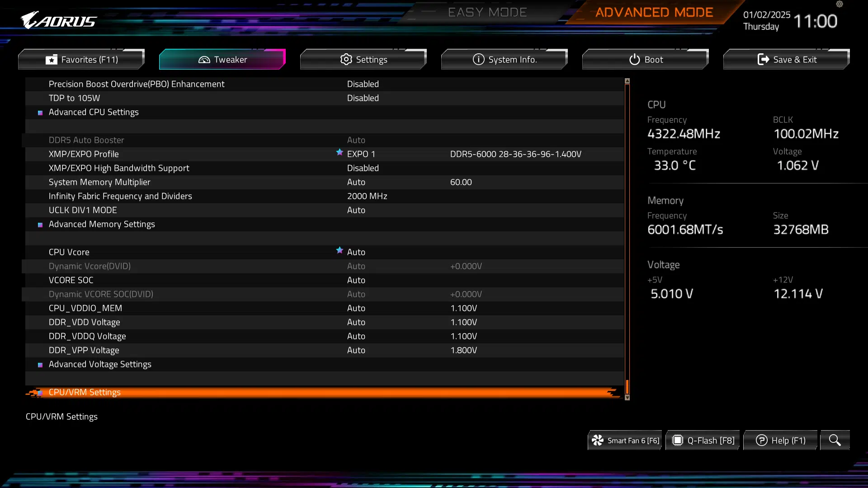Change TDP to 105W Disabled value
Viewport: 868px width, 488px height.
point(363,98)
